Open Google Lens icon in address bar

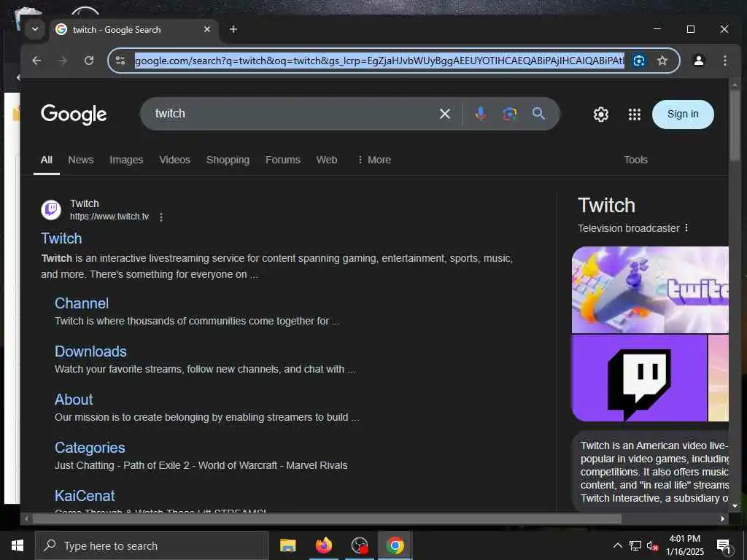coord(638,61)
